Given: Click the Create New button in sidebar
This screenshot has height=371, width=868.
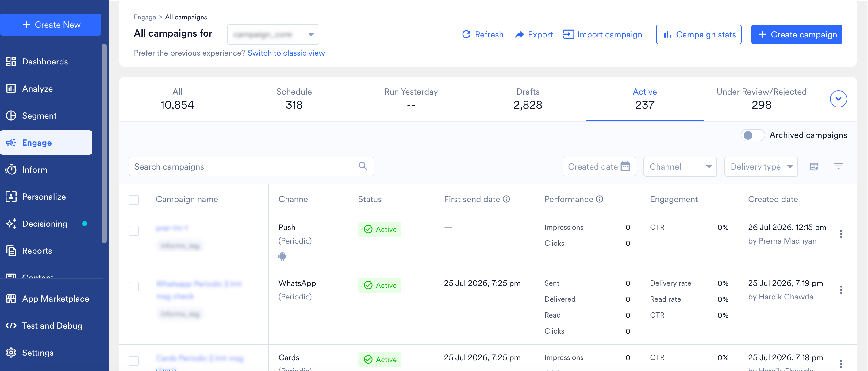Looking at the screenshot, I should click(x=51, y=25).
